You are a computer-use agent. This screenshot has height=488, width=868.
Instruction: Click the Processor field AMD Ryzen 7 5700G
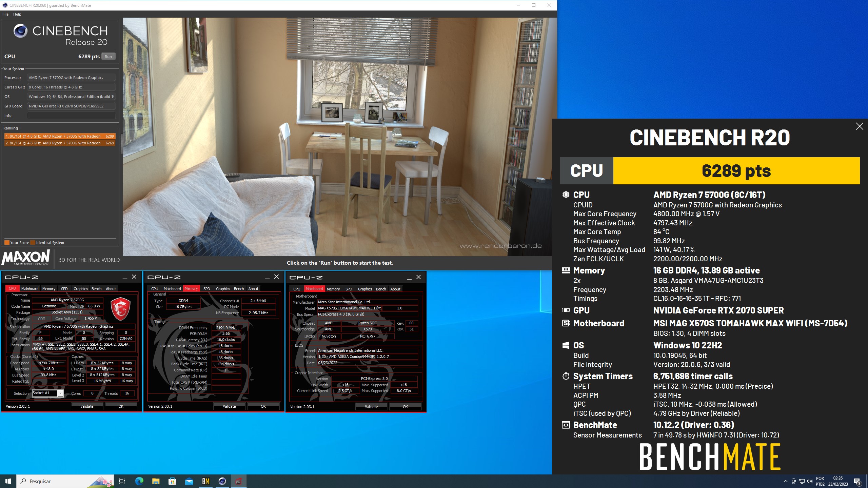tap(71, 78)
